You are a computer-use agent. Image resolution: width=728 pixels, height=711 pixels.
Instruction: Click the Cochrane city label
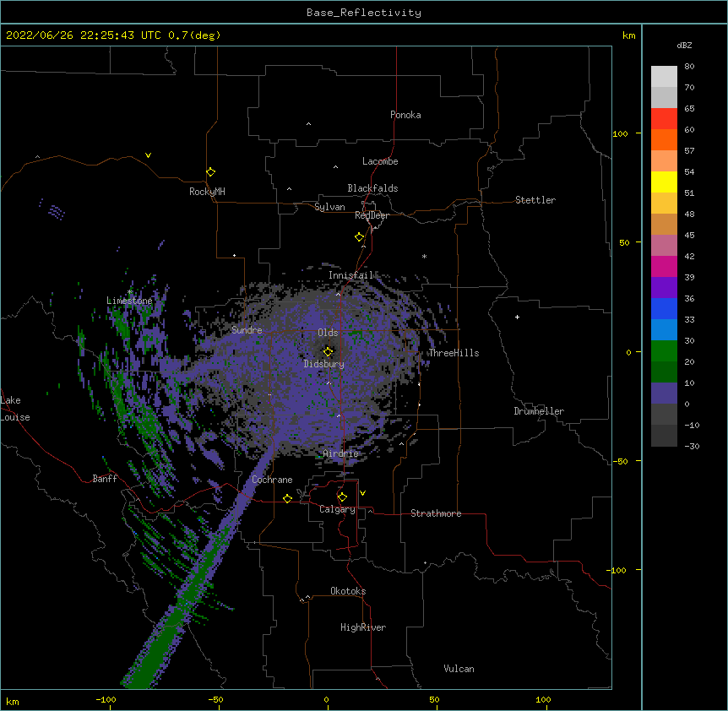pyautogui.click(x=272, y=480)
